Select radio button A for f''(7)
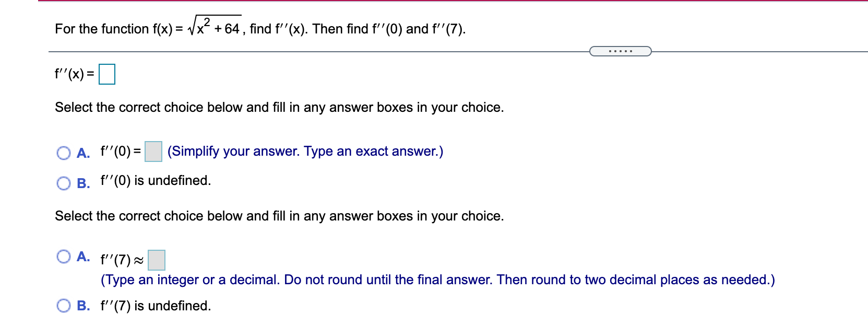 (64, 255)
